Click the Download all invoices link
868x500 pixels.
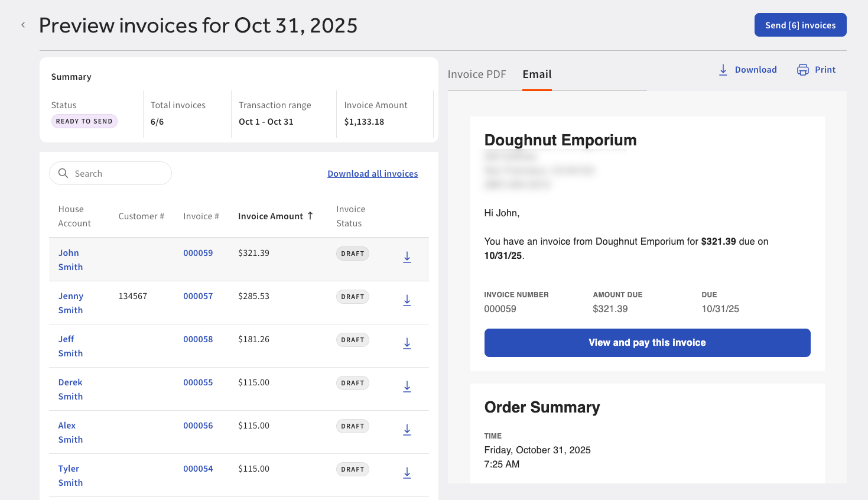point(372,173)
